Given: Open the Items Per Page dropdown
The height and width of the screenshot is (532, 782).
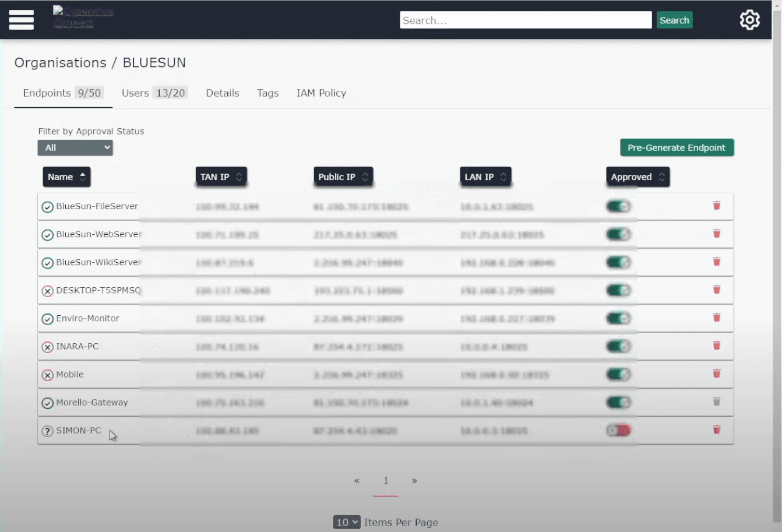Looking at the screenshot, I should point(347,522).
